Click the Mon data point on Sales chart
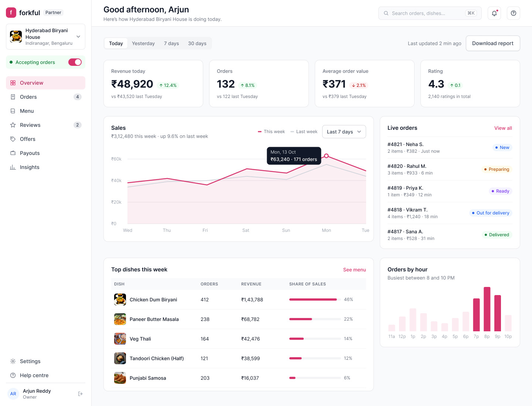The image size is (532, 406). (x=326, y=156)
